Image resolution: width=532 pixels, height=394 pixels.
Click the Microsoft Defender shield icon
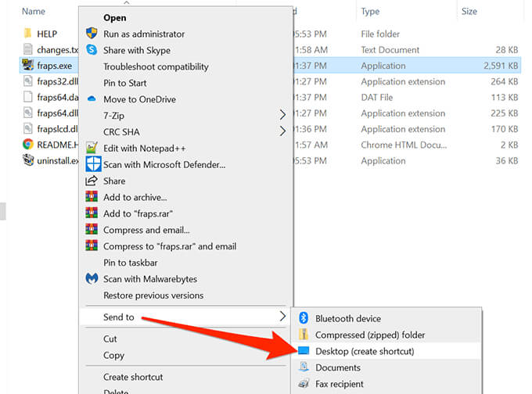92,164
